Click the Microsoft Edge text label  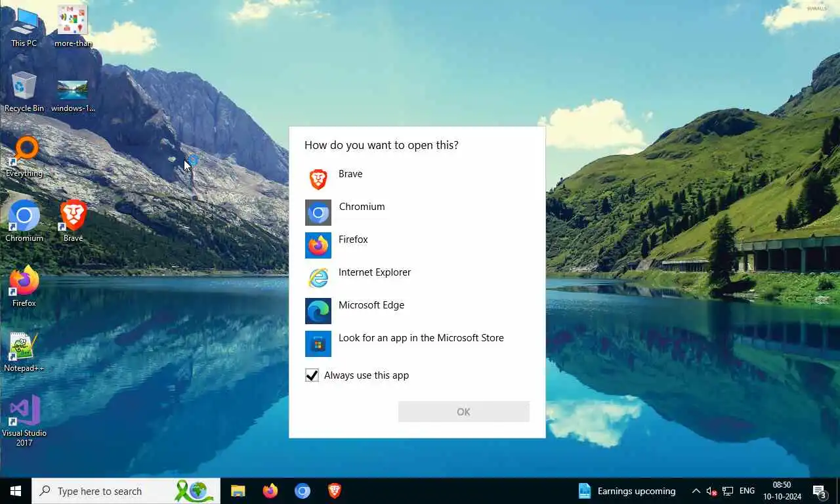click(371, 305)
